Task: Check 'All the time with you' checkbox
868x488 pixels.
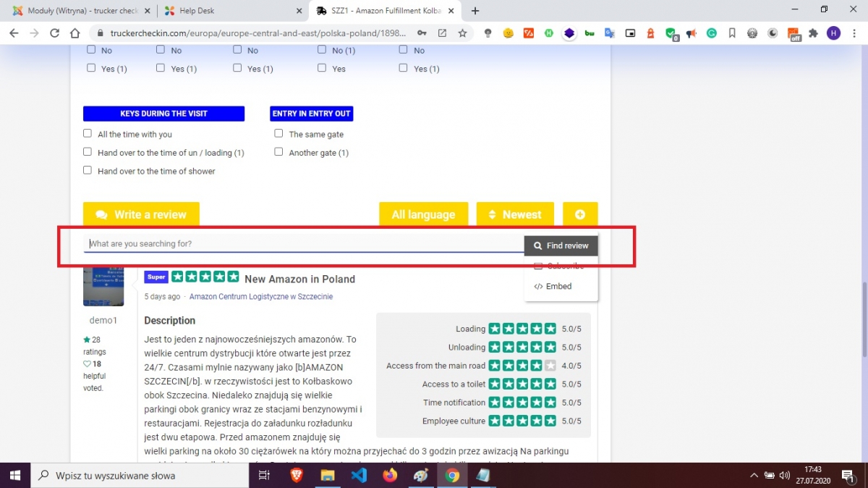Action: coord(88,134)
